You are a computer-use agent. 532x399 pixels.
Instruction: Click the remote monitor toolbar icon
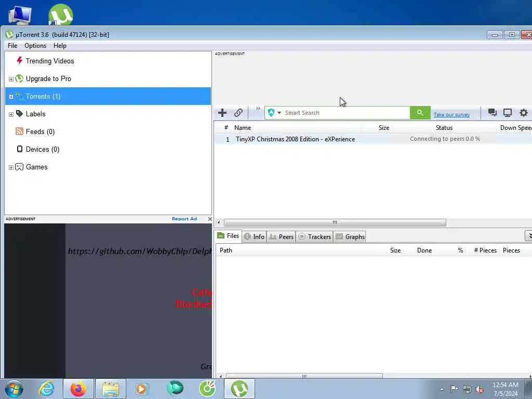tap(508, 113)
